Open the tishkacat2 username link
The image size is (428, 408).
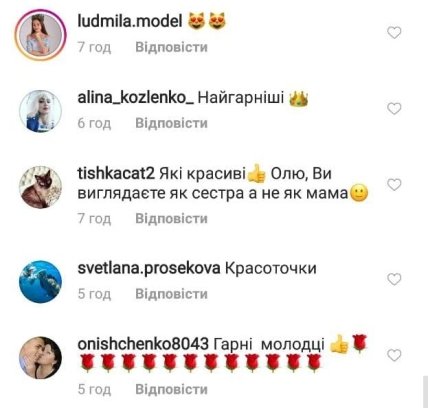(116, 174)
